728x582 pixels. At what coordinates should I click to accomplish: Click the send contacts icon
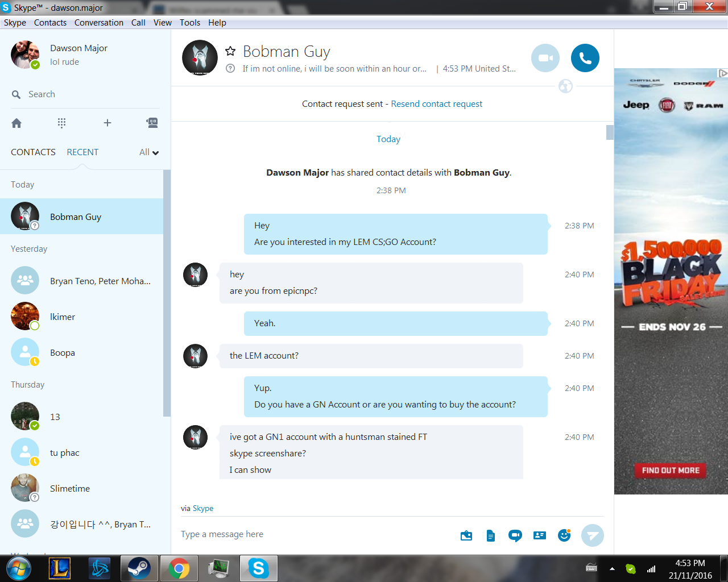point(540,535)
